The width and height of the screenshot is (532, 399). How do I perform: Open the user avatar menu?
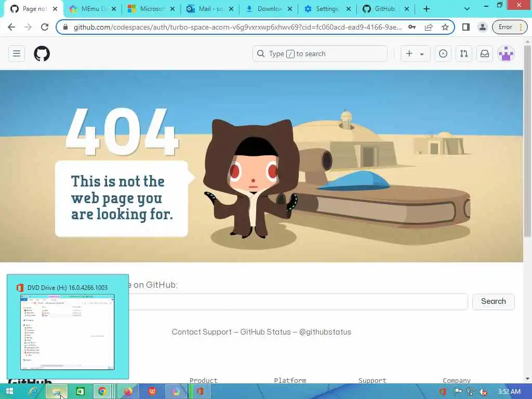click(x=506, y=54)
